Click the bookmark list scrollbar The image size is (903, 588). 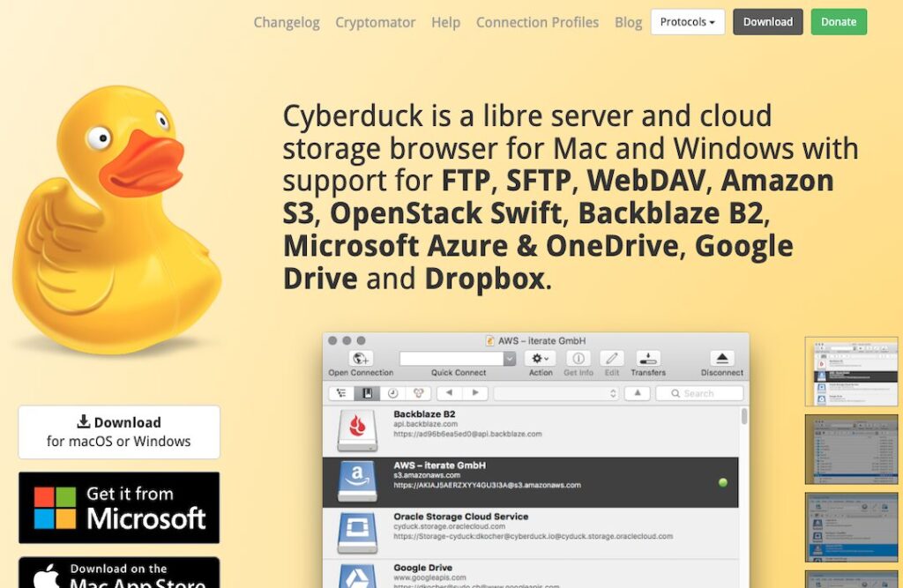coord(744,416)
